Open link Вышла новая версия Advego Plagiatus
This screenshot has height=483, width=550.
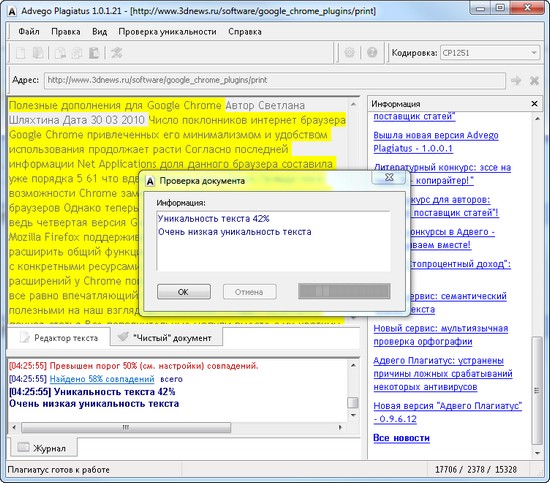tap(436, 142)
